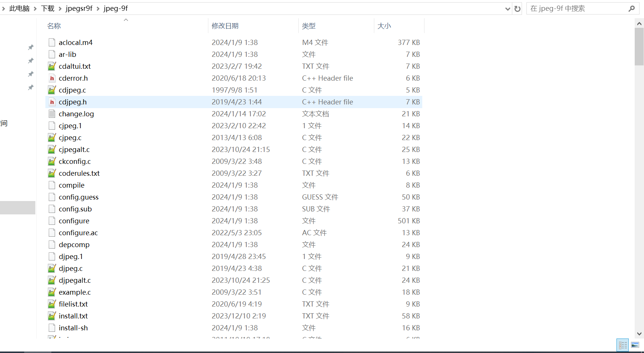The height and width of the screenshot is (353, 644).
Task: Click the date 1997/9/8 1:51
Action: [234, 90]
